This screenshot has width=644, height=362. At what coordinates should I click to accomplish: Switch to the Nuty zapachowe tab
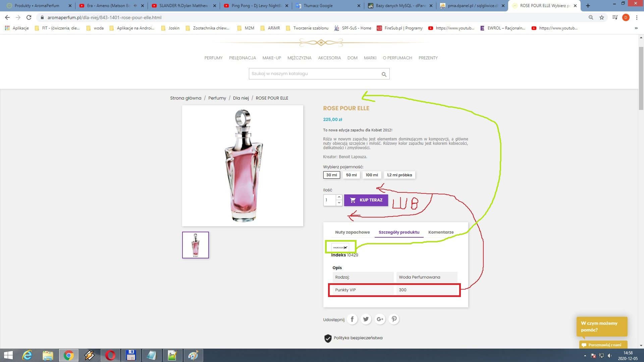352,232
